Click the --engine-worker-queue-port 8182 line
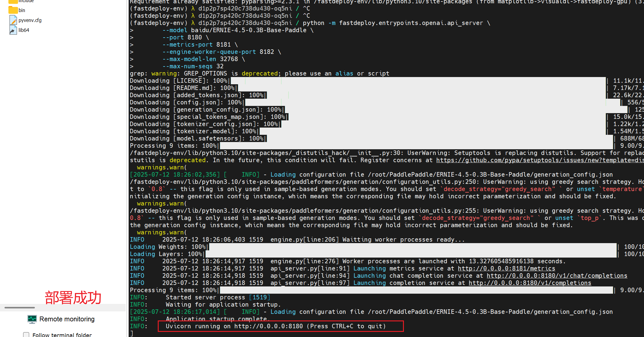The height and width of the screenshot is (337, 644). pyautogui.click(x=221, y=52)
